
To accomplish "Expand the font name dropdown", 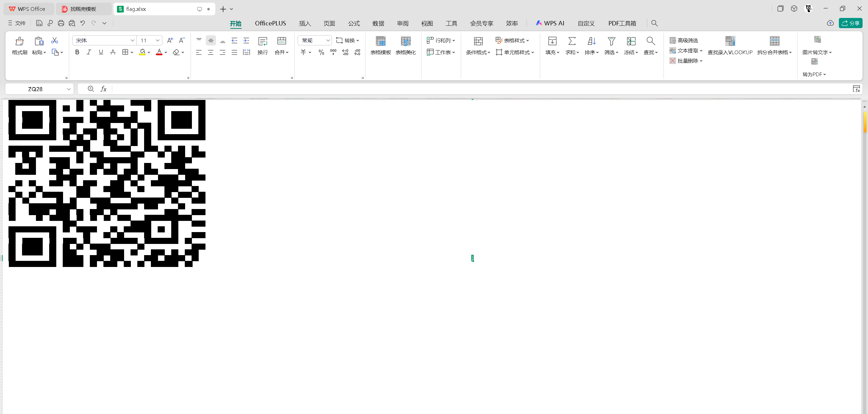I will 132,41.
